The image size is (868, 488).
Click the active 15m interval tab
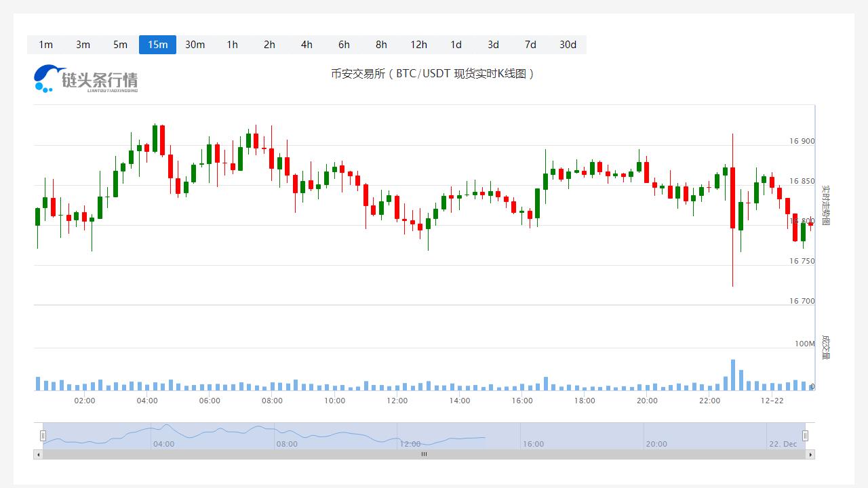pos(157,45)
